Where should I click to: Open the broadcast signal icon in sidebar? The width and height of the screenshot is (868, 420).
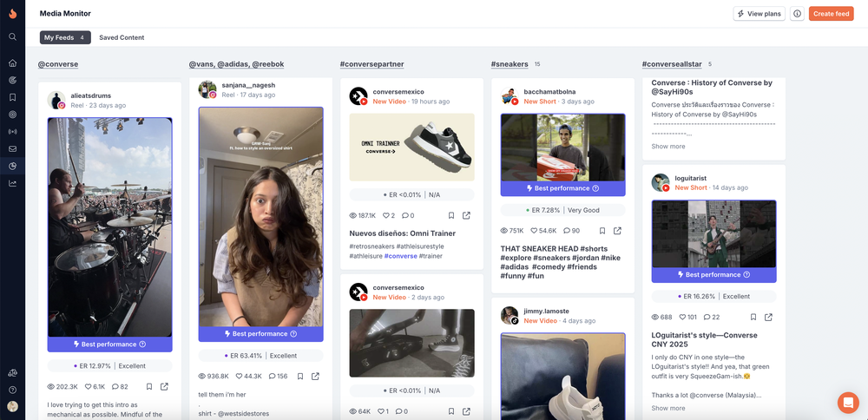point(13,132)
